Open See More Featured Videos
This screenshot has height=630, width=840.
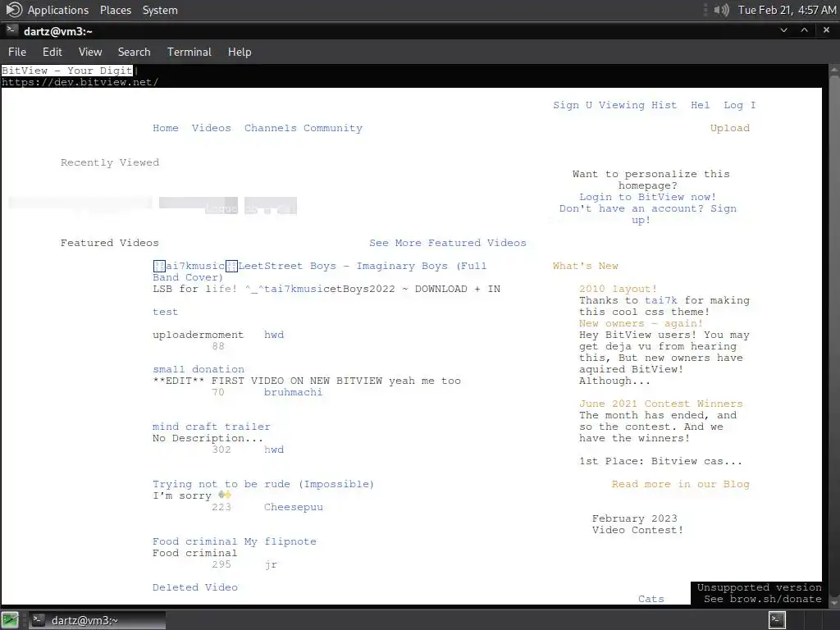click(x=448, y=243)
